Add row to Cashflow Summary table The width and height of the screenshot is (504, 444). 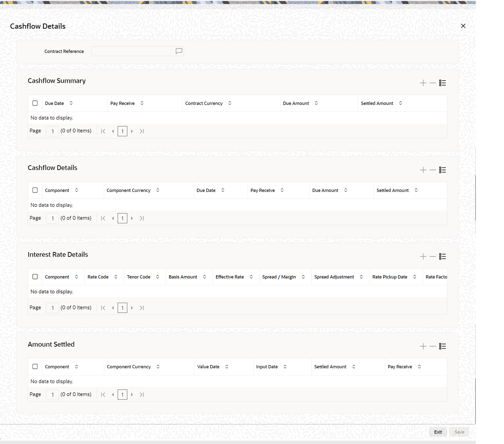pos(423,83)
